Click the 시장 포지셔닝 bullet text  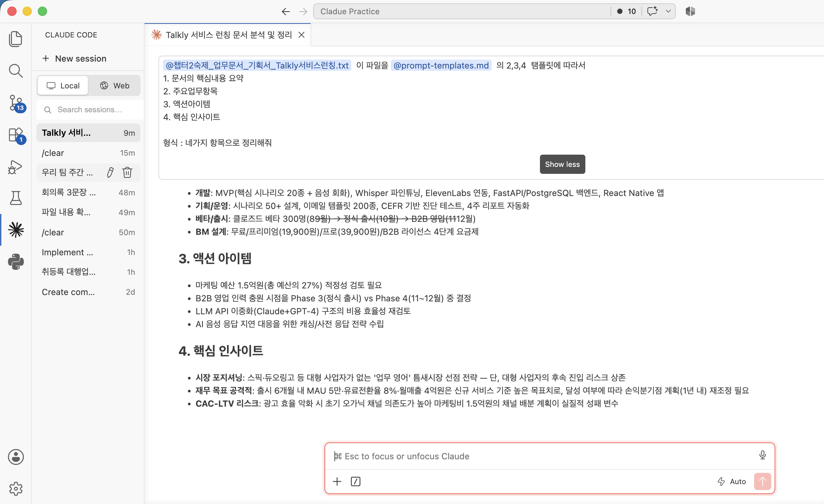click(x=410, y=378)
